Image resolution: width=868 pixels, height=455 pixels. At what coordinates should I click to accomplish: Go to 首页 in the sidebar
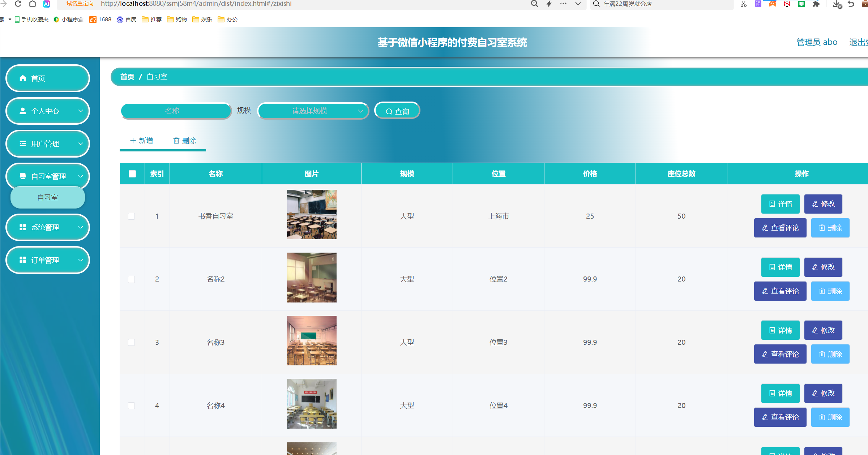(48, 78)
